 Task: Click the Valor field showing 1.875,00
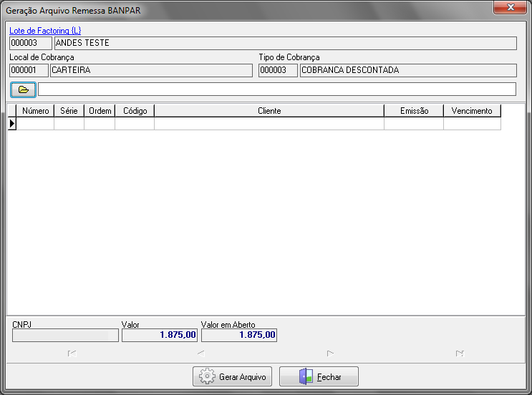(160, 336)
